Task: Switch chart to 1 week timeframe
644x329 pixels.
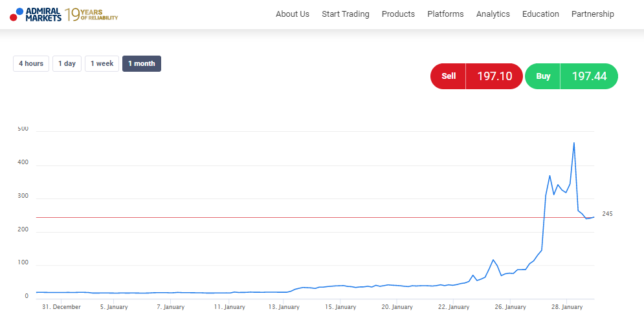Action: [102, 63]
